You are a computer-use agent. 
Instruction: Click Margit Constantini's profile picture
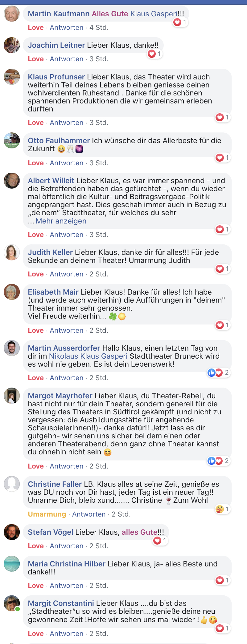coord(12,603)
